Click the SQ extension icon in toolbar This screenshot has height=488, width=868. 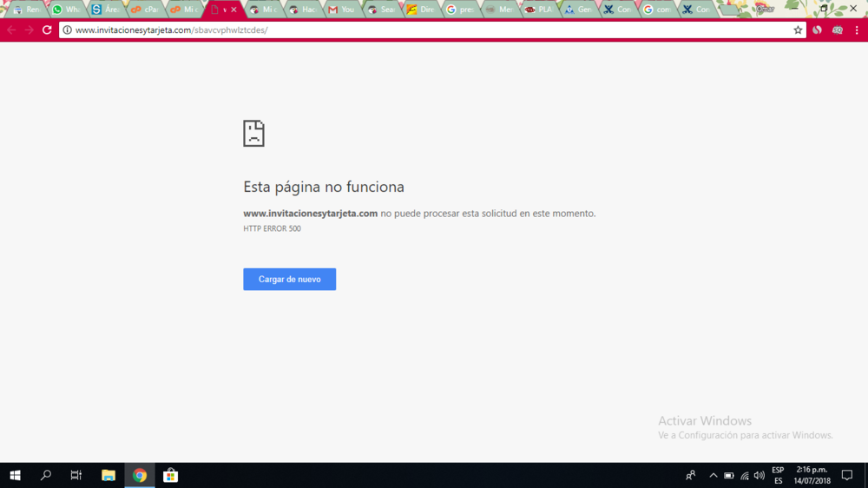point(837,30)
